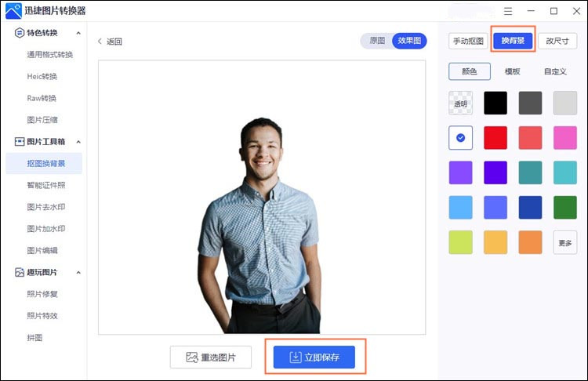Choose the sky blue background swatch
The width and height of the screenshot is (588, 381).
[460, 207]
